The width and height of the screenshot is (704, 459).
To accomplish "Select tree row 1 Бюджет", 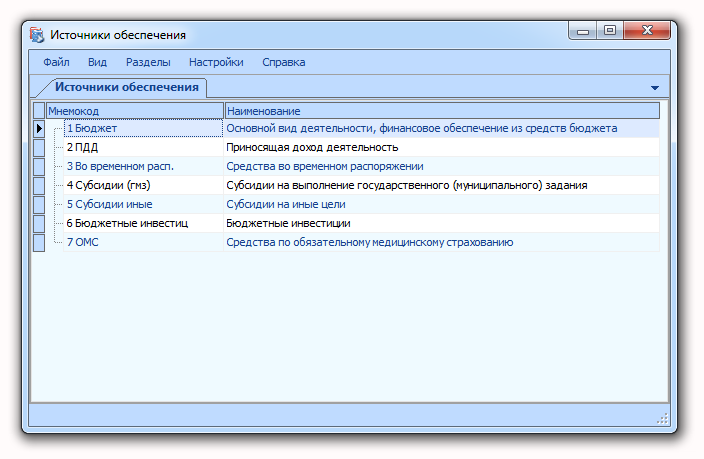I will tap(143, 128).
